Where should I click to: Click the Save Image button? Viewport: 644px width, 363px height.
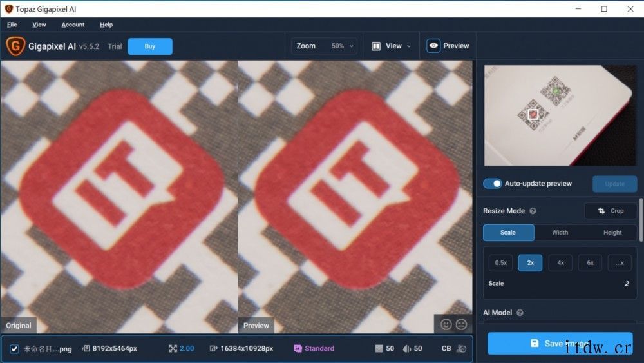click(x=560, y=343)
